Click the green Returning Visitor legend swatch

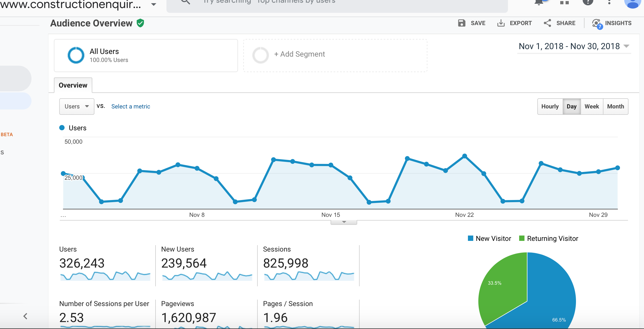click(522, 238)
